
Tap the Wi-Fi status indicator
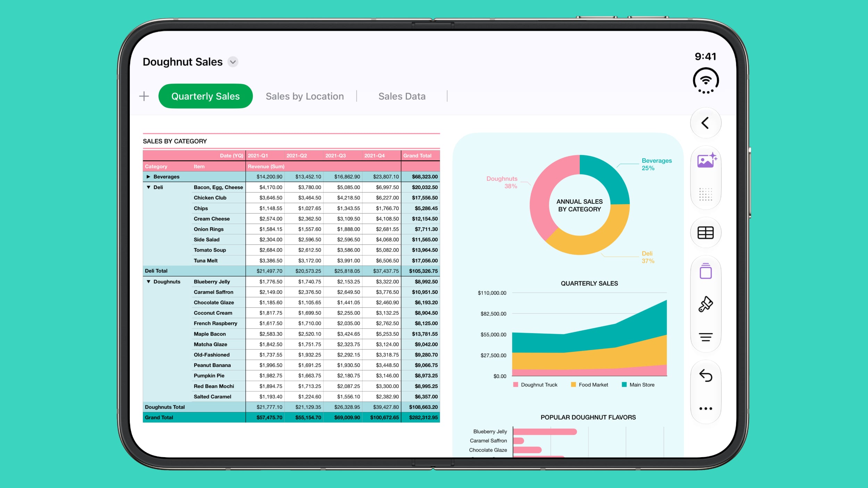tap(706, 81)
